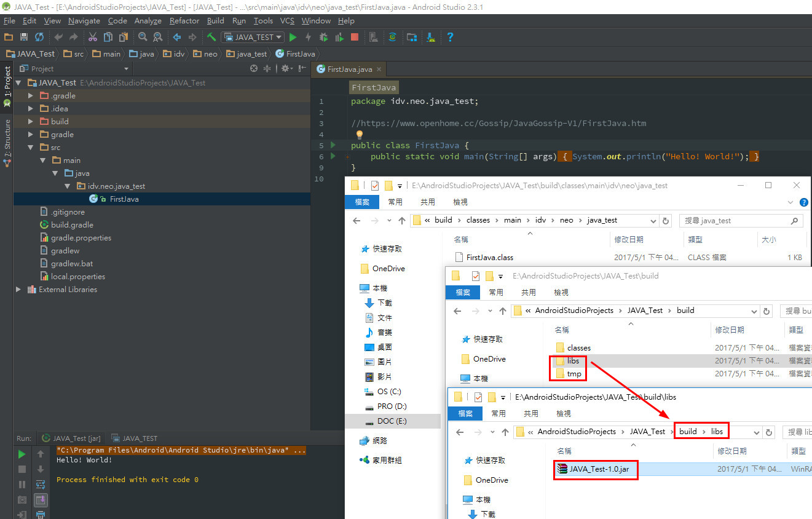Click the Run with Coverage icon
Viewport: 812px width, 519px height.
[x=339, y=38]
